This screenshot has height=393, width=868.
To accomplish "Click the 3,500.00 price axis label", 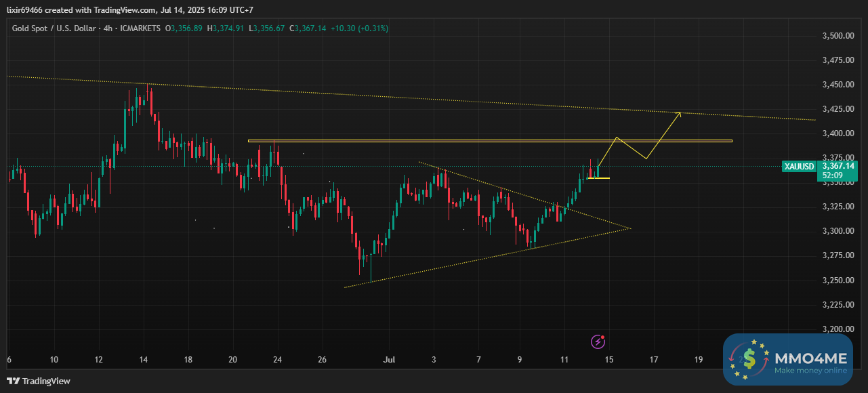I will click(838, 36).
